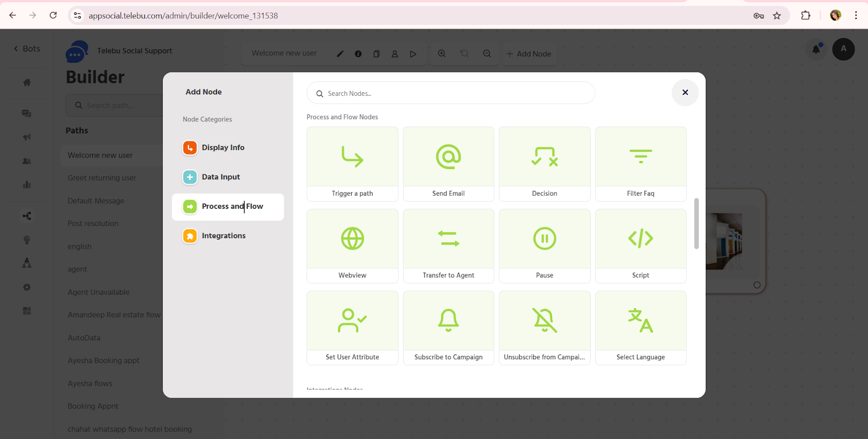The height and width of the screenshot is (439, 868).
Task: Switch to Data Input category
Action: coord(221,177)
